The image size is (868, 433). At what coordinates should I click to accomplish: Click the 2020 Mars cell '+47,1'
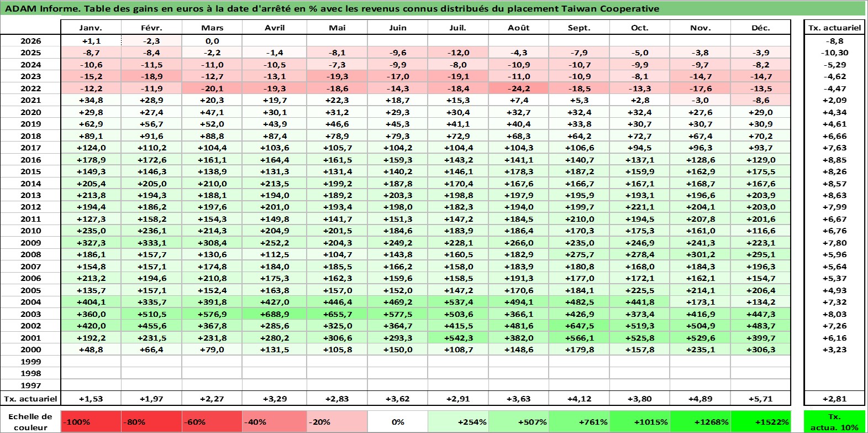click(x=212, y=112)
